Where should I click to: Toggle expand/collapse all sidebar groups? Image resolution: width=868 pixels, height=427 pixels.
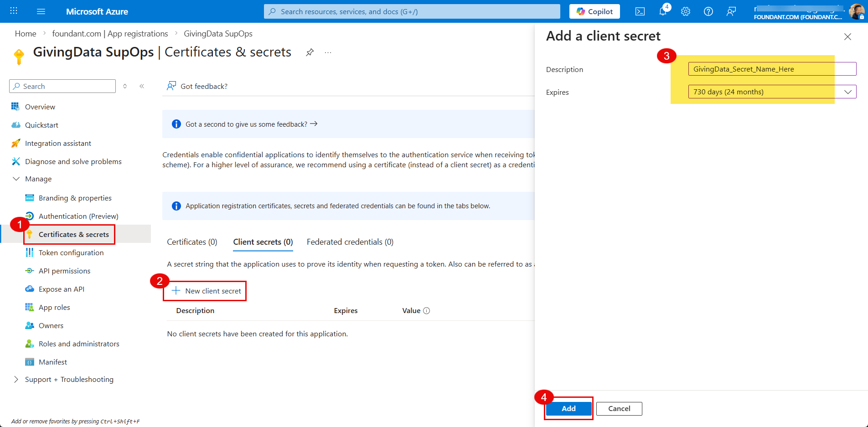click(x=125, y=86)
